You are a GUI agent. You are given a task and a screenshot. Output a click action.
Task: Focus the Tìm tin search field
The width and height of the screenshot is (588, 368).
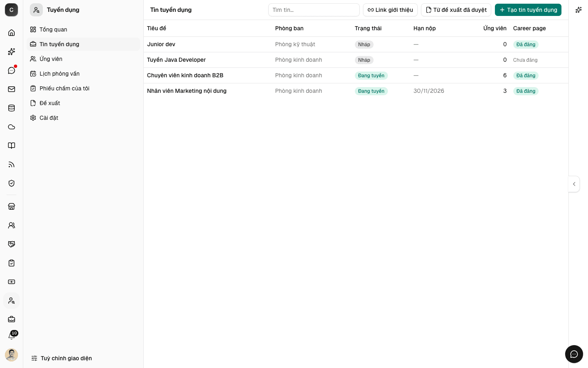pos(314,10)
